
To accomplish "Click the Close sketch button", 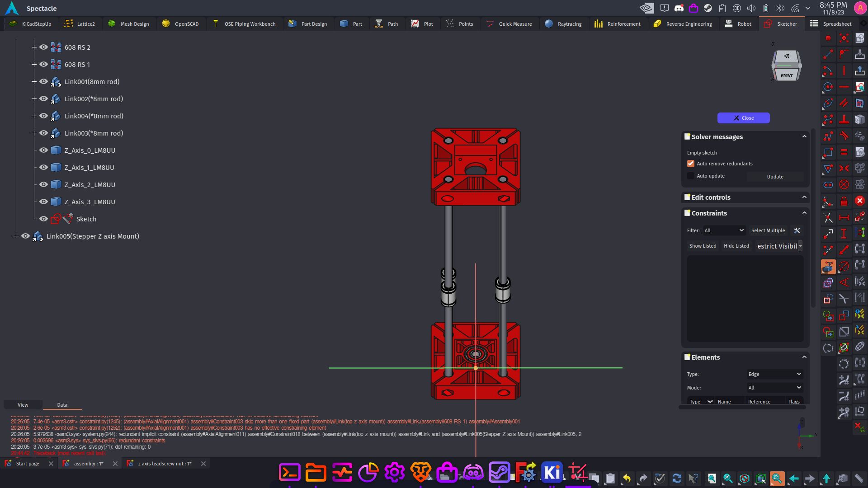I will pos(743,118).
